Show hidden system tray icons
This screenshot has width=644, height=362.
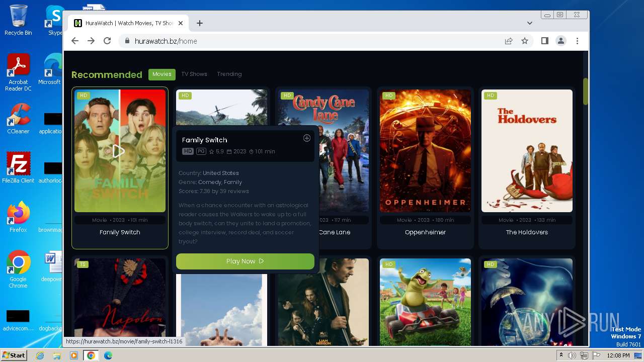pos(561,355)
